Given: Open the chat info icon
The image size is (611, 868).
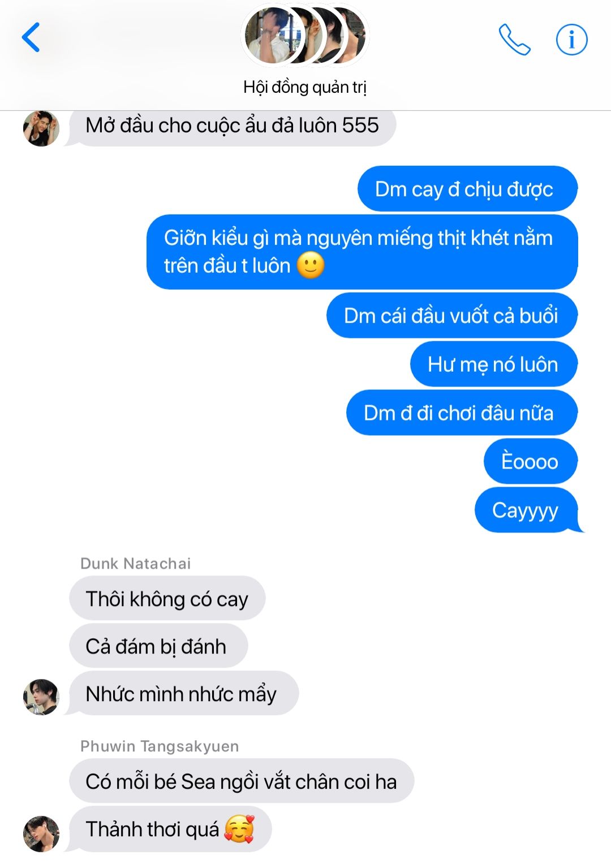Looking at the screenshot, I should click(x=571, y=40).
